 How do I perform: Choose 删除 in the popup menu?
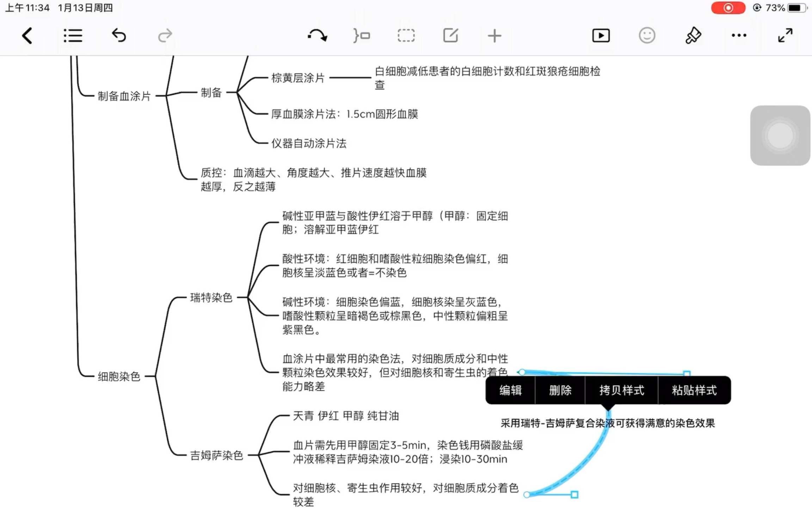[x=560, y=390]
